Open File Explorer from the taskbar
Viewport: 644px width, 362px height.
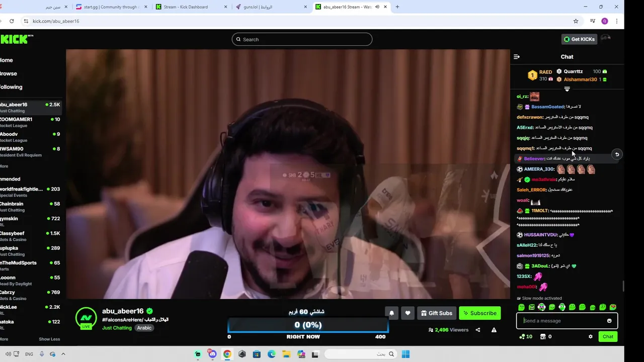pyautogui.click(x=286, y=354)
